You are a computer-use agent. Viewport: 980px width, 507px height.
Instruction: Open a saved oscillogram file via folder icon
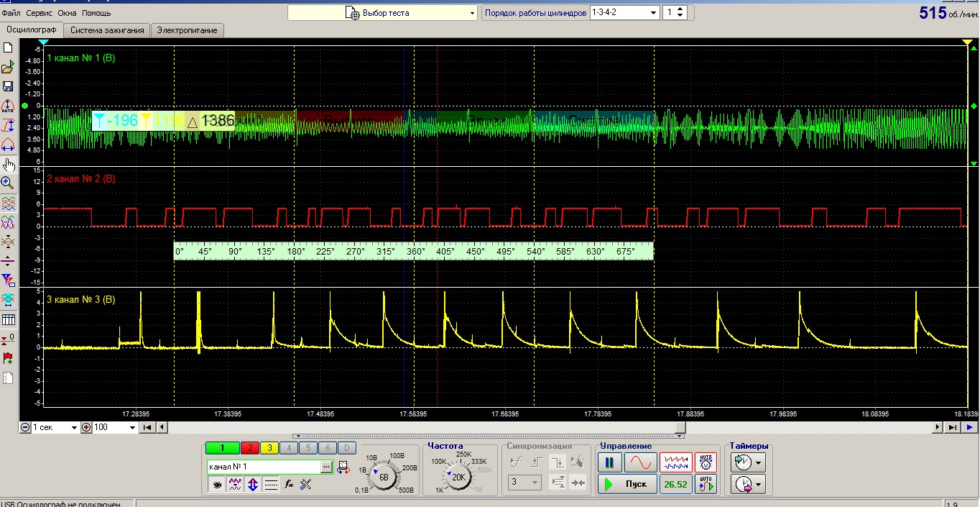[x=8, y=68]
